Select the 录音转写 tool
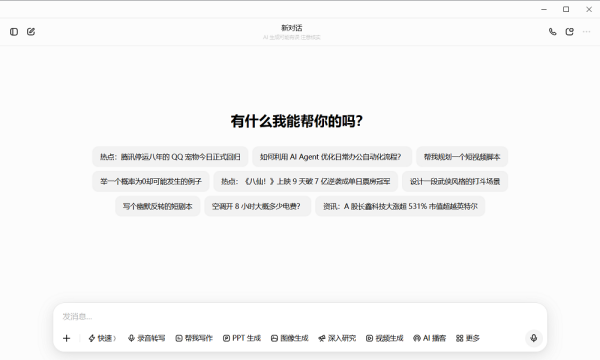The image size is (600, 360). pyautogui.click(x=147, y=338)
